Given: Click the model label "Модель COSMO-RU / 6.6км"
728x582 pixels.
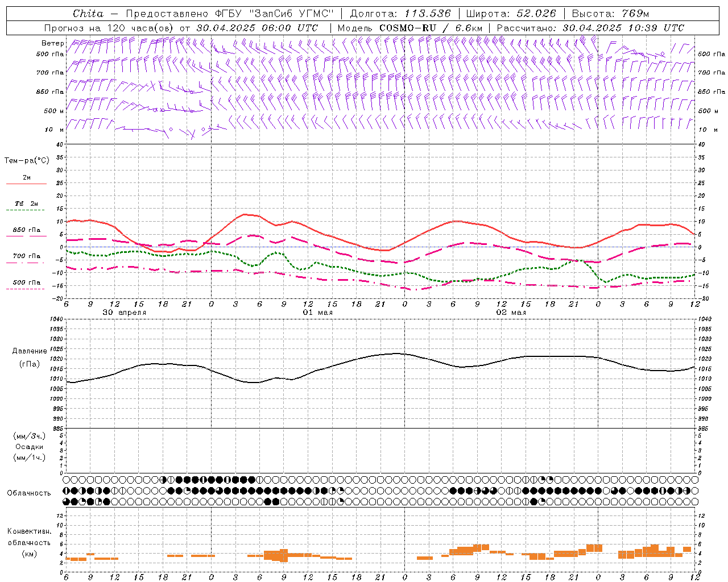Looking at the screenshot, I should click(410, 28).
